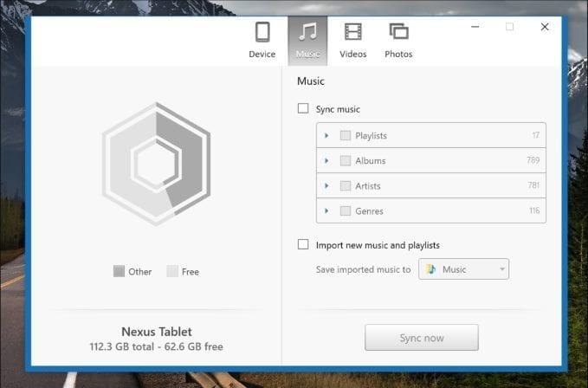Check the Import new music and playlists box
Screen dimensions: 588x388
click(x=303, y=245)
